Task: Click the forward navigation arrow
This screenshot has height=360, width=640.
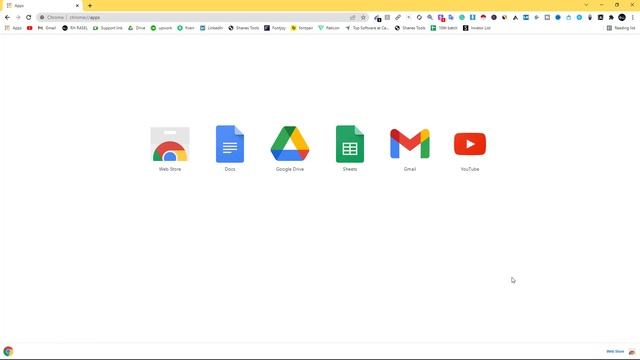Action: (18, 18)
